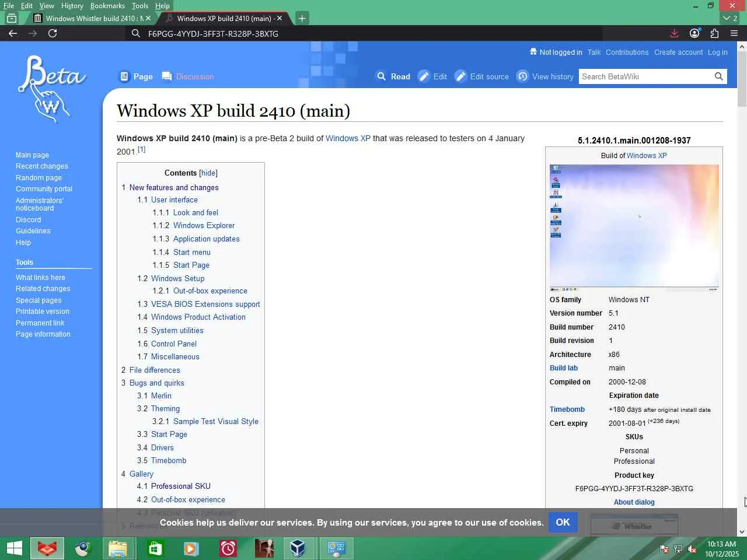The width and height of the screenshot is (747, 560).
Task: Open the Edit menu in menu bar
Action: [27, 6]
